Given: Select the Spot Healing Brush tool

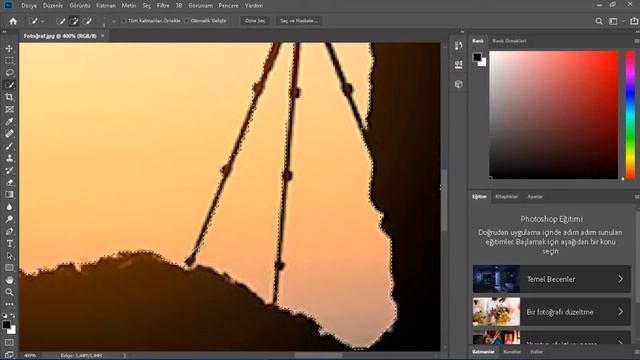Looking at the screenshot, I should click(9, 134).
